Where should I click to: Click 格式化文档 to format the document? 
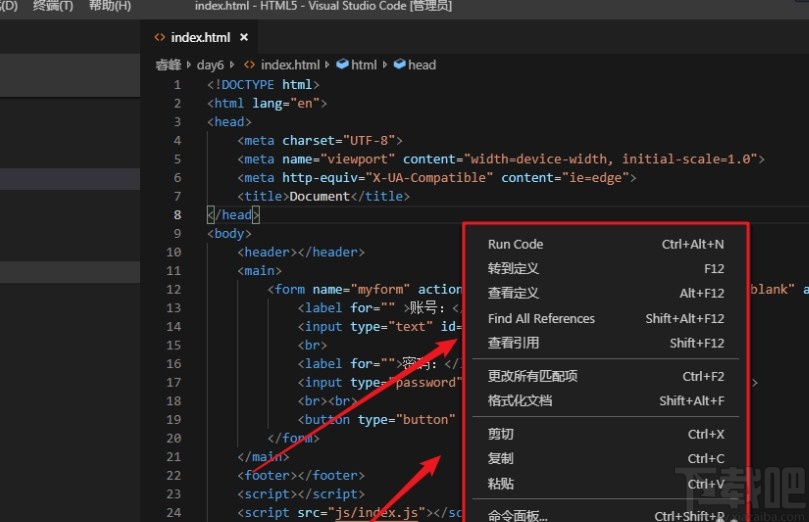519,401
